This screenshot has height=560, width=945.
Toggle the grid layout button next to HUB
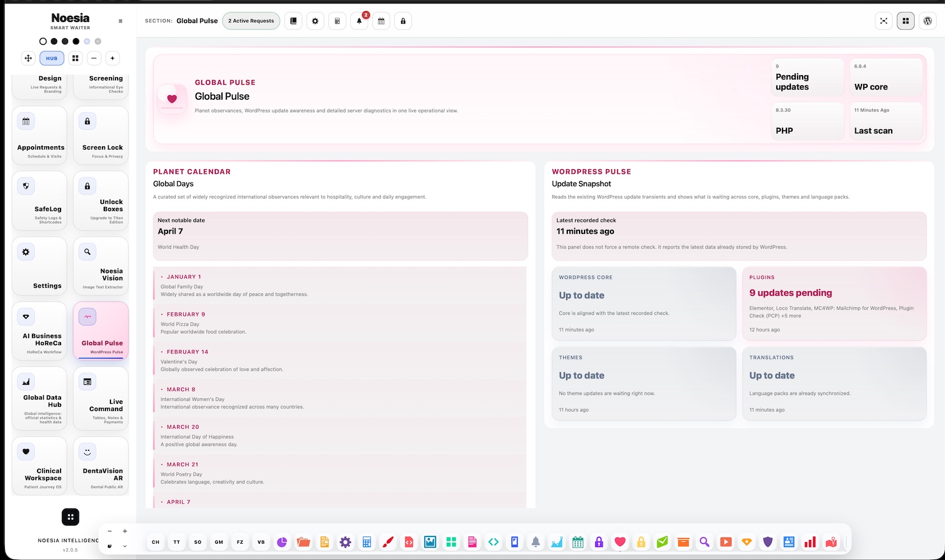click(x=75, y=58)
